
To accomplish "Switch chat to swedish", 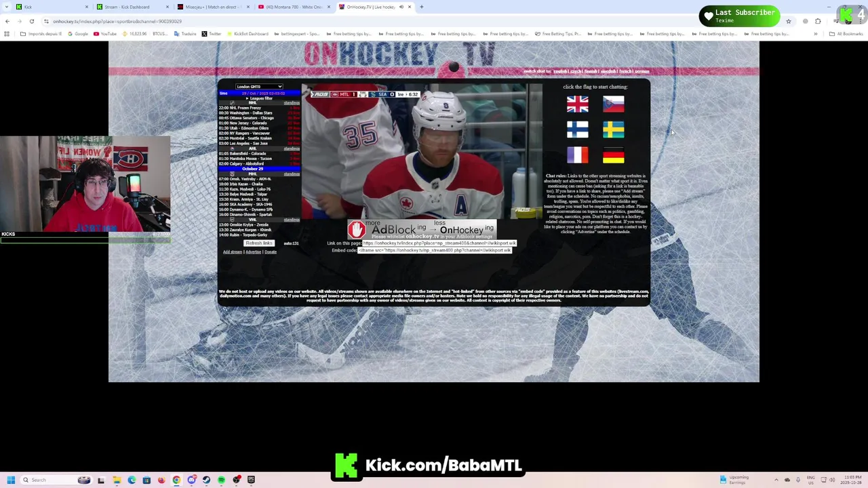I will (608, 71).
